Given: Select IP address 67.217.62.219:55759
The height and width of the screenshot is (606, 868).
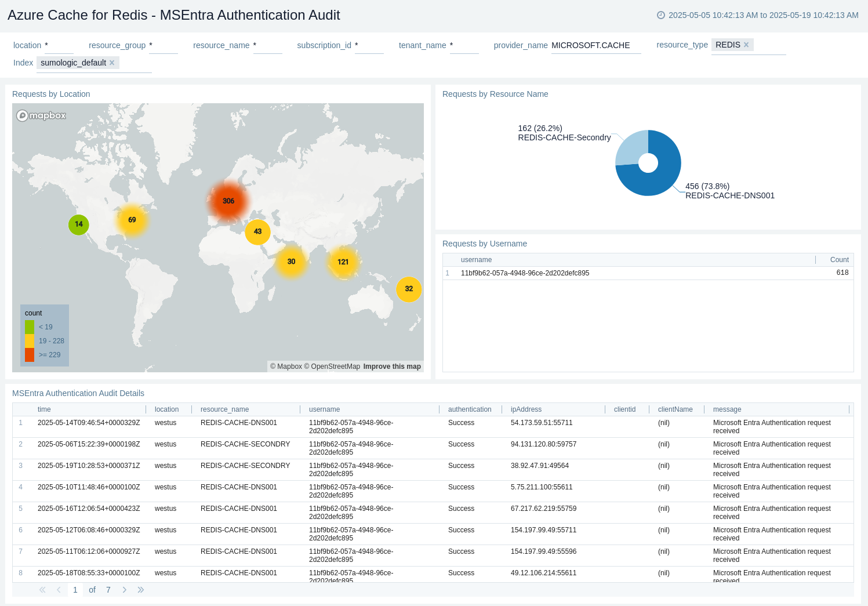Looking at the screenshot, I should 543,509.
